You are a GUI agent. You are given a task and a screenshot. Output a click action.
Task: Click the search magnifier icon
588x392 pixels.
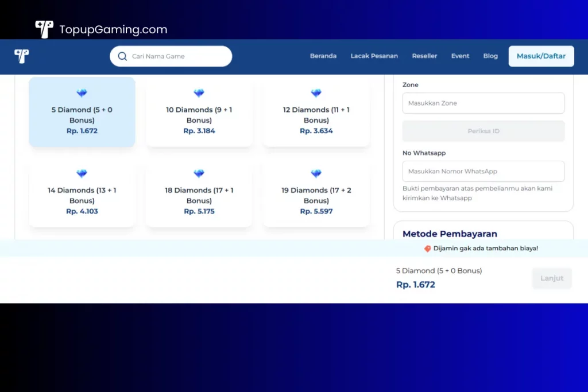(122, 56)
